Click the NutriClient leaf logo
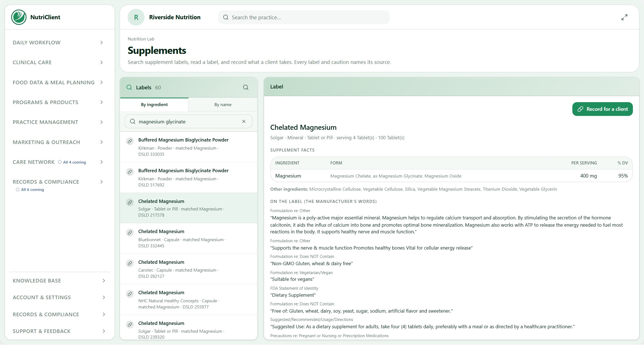Screen dimensions: 644x345 coord(19,17)
